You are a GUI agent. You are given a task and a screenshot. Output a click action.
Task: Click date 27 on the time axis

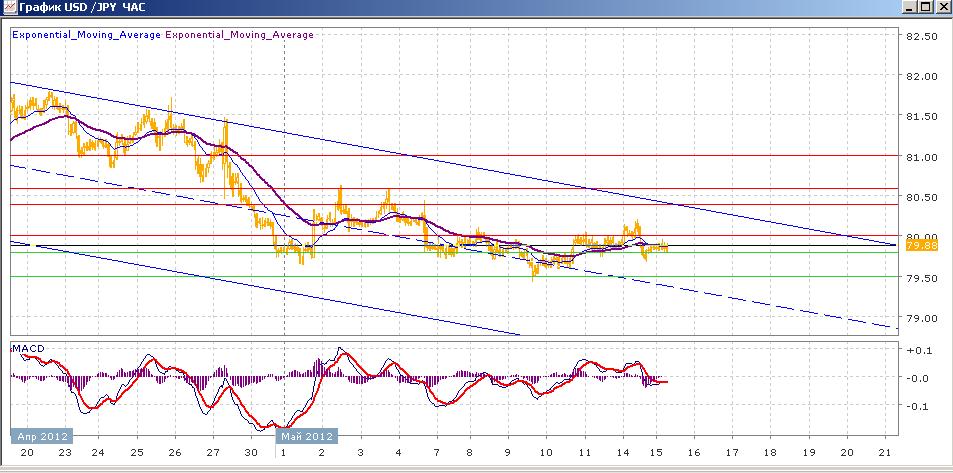point(214,453)
